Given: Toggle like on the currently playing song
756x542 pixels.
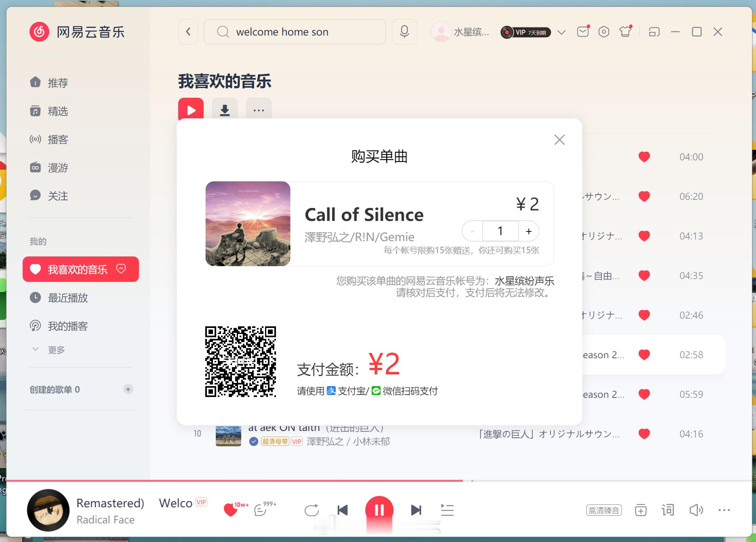Looking at the screenshot, I should tap(231, 510).
